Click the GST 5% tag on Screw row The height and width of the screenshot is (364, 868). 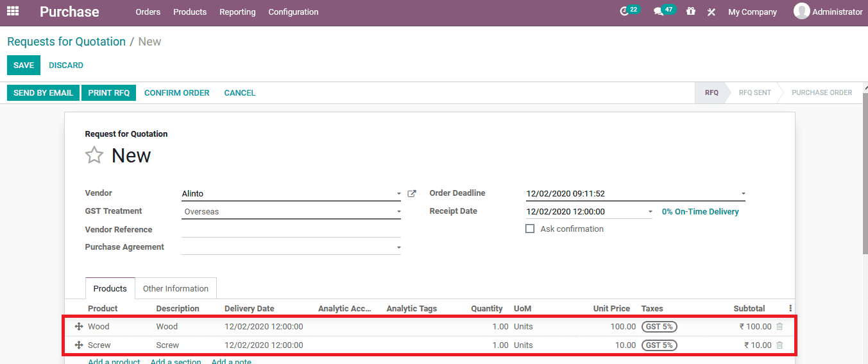pyautogui.click(x=659, y=345)
